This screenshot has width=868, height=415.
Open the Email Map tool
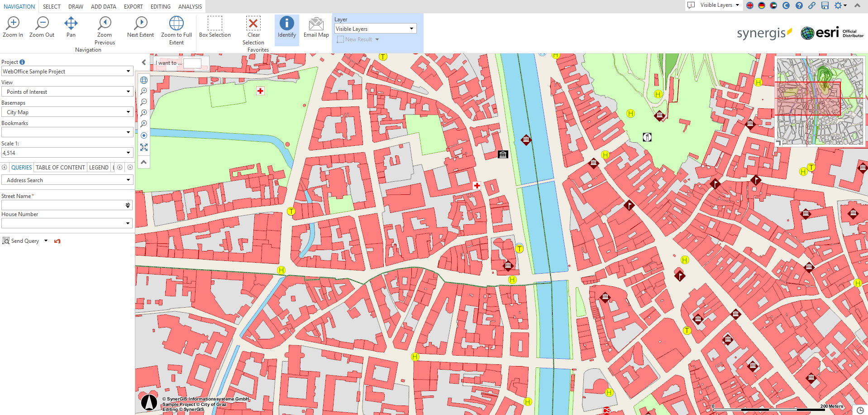(x=316, y=27)
